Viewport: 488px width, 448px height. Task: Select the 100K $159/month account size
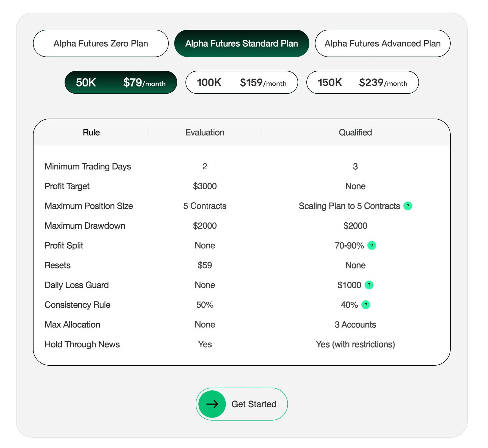[x=242, y=82]
